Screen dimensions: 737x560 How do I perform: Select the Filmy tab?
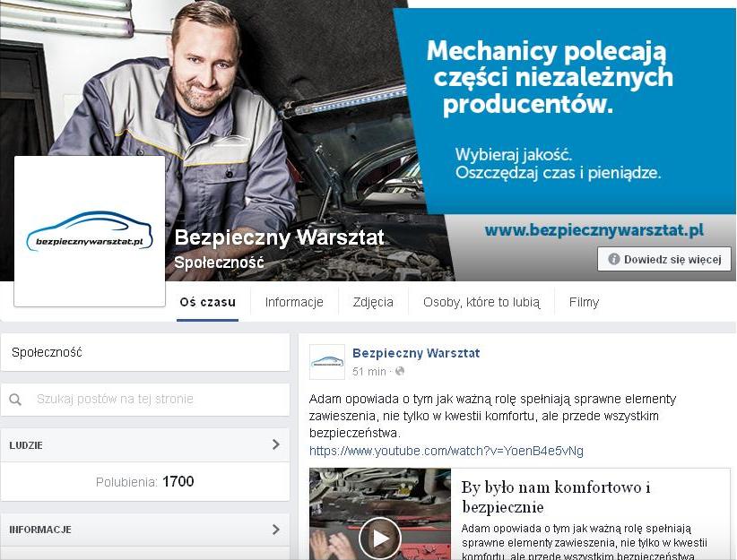click(x=584, y=302)
